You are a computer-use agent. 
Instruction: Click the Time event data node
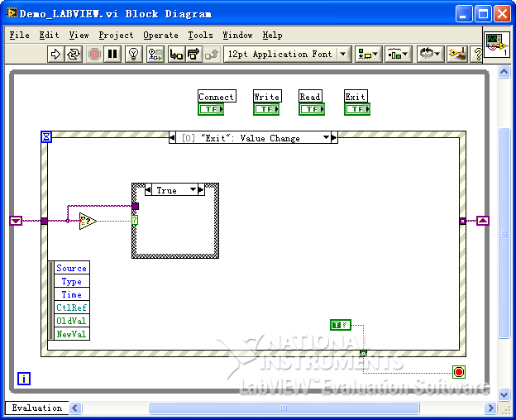click(71, 294)
